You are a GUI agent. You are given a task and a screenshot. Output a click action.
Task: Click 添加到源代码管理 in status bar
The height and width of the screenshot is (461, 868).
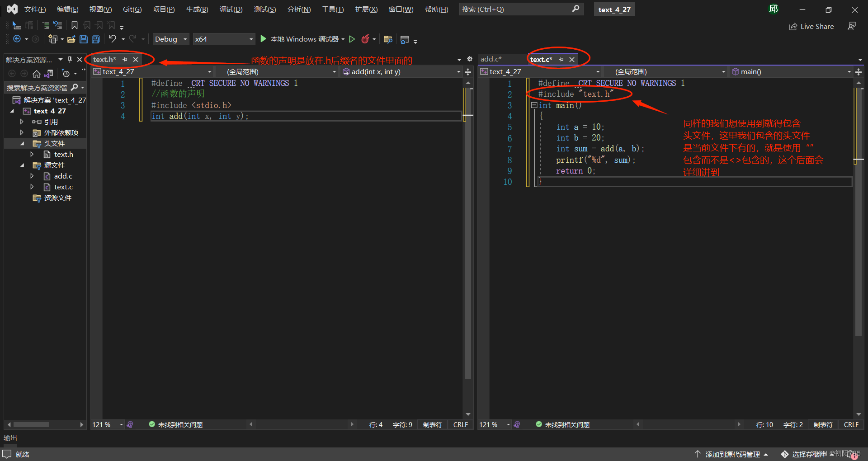[x=731, y=454]
